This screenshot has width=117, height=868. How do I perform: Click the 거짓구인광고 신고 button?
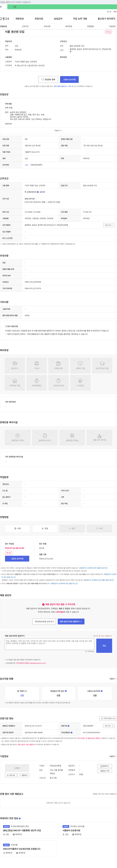point(108,718)
